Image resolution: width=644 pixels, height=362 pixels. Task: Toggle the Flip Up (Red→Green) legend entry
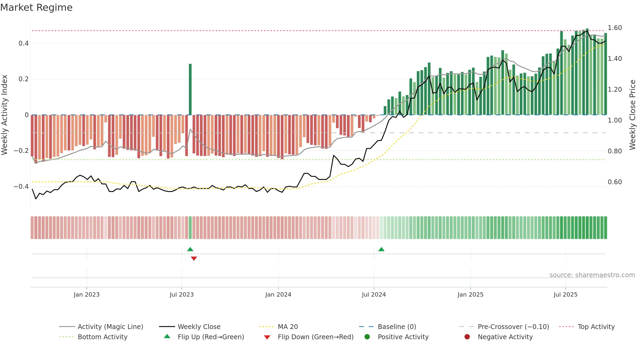click(x=204, y=337)
